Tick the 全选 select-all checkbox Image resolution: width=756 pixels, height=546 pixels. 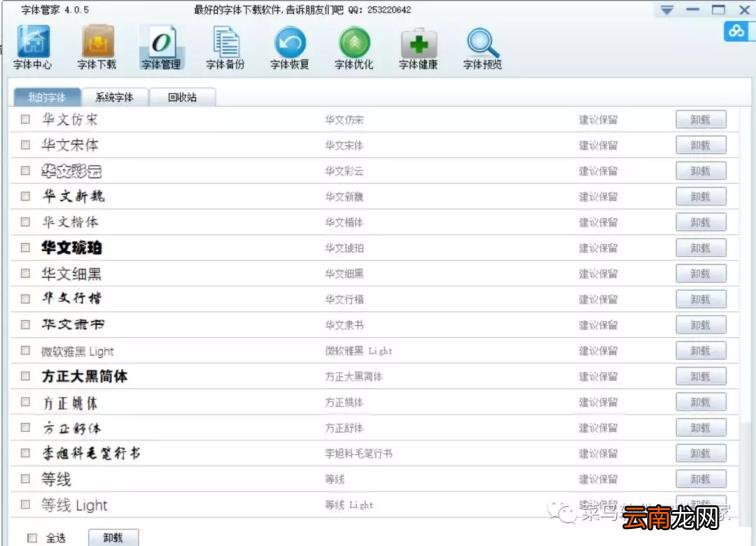32,538
